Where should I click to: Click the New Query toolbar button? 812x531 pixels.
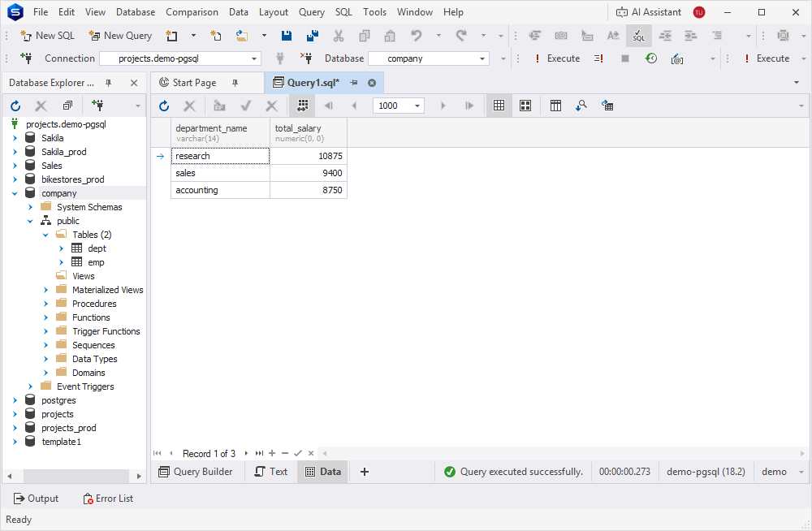[120, 36]
